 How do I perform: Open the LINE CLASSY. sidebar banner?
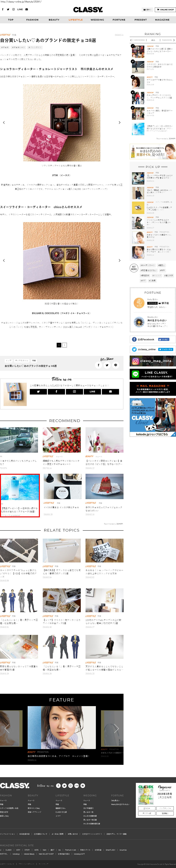[x=153, y=374]
